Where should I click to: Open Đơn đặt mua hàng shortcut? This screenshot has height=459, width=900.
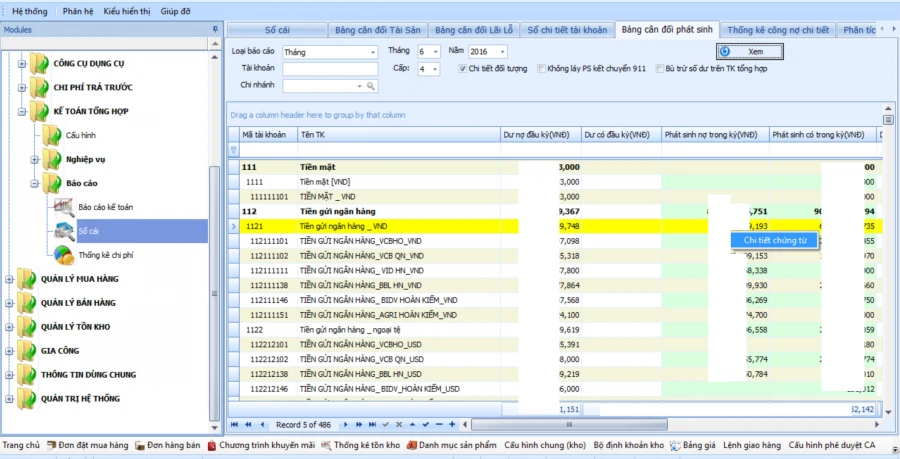(x=88, y=445)
